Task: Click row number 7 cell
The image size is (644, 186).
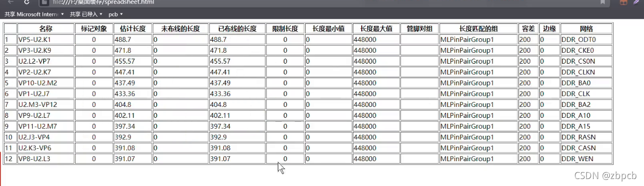Action: click(10, 104)
